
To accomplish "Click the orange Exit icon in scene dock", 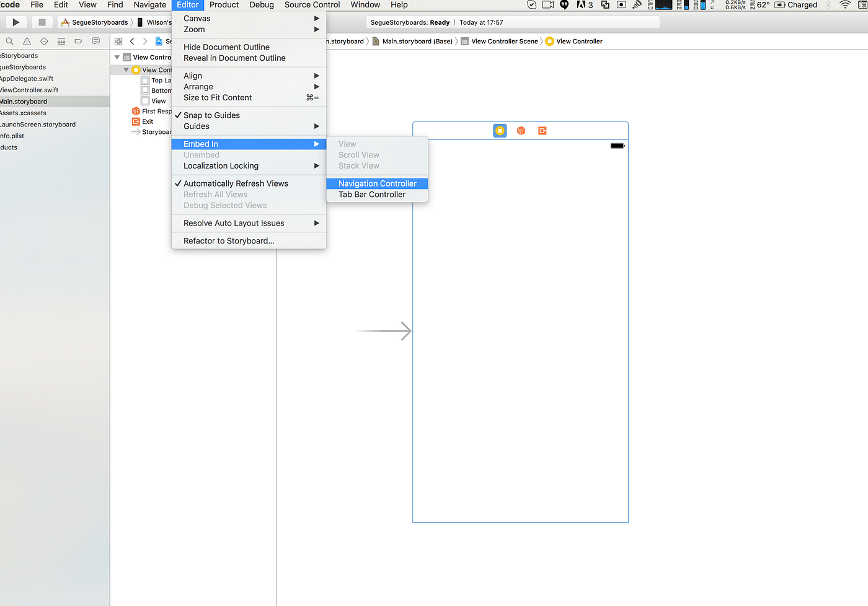I will tap(542, 131).
